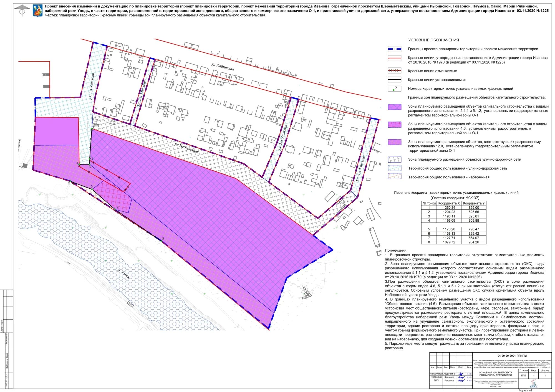Click the coordinate value '829.00'
Screen dimensions: 555x392
pyautogui.click(x=474, y=208)
